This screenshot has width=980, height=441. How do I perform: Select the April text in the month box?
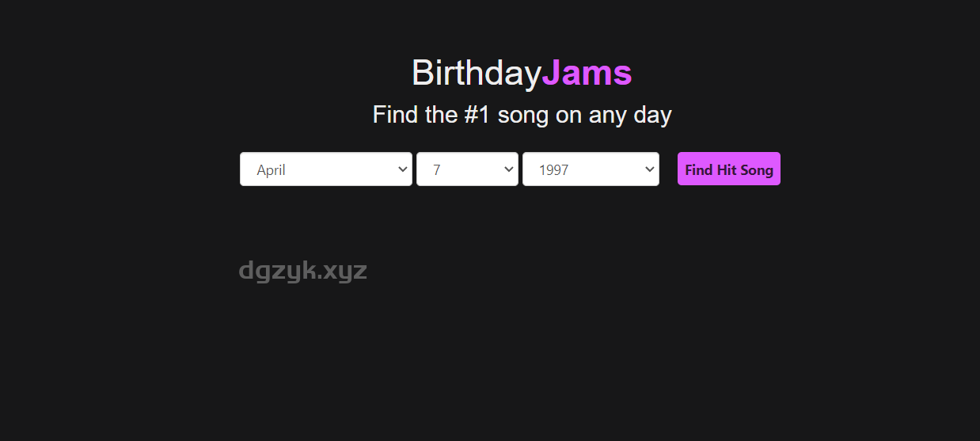coord(271,169)
